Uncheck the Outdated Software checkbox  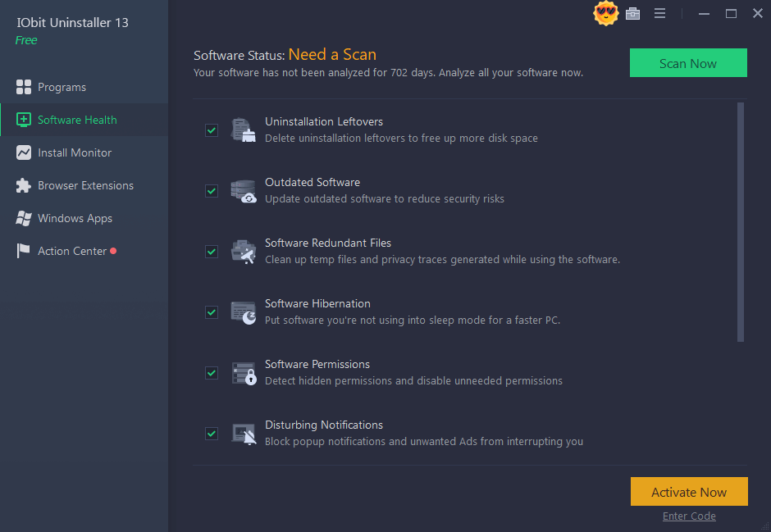[x=212, y=191]
